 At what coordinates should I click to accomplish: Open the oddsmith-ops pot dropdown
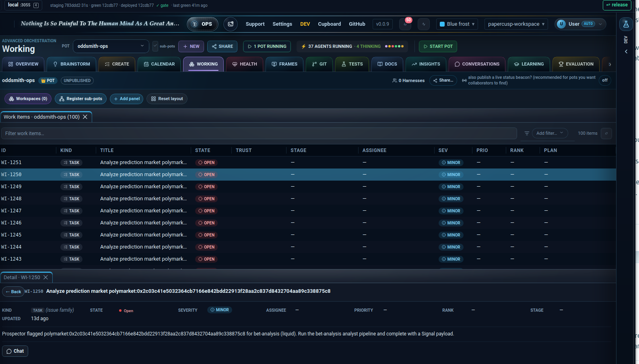tap(111, 46)
